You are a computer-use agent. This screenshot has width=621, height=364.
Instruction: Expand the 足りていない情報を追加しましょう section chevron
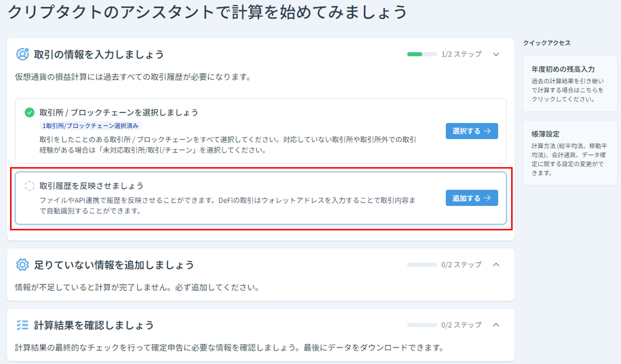[496, 265]
